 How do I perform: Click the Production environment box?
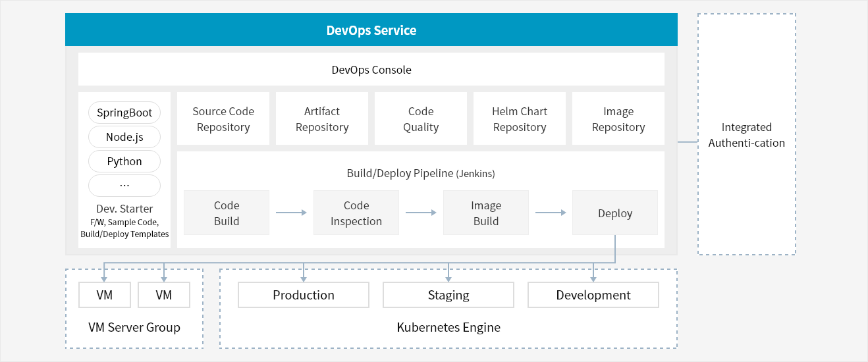click(304, 295)
